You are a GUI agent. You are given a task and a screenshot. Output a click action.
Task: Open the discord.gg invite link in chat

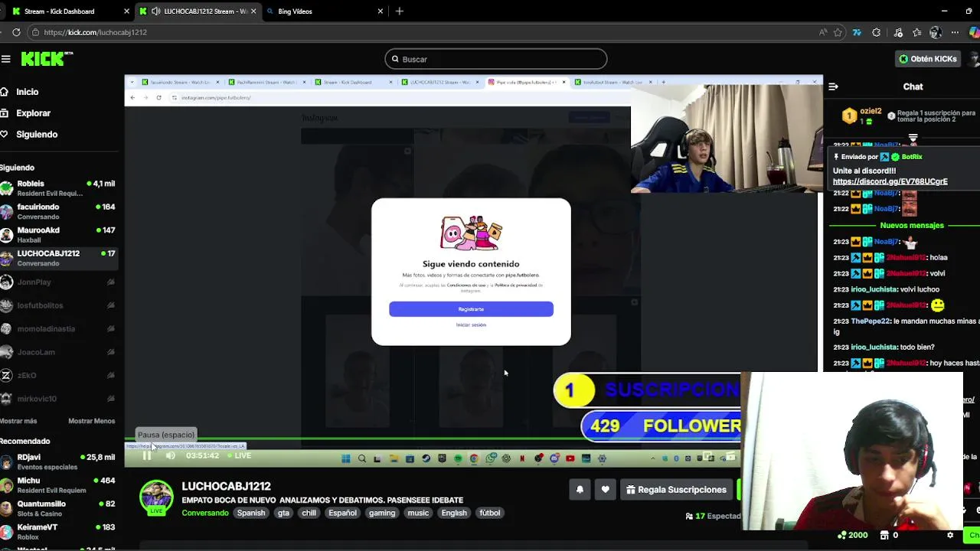[x=890, y=181]
